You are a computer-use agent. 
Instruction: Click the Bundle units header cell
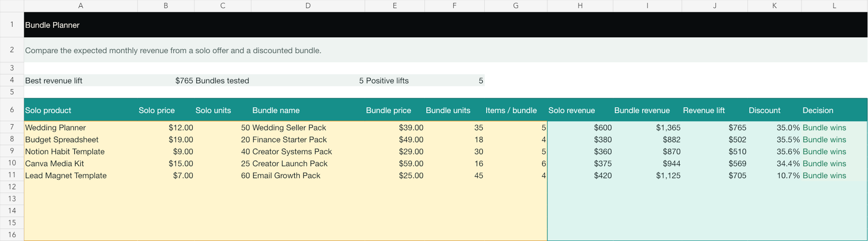(x=455, y=110)
